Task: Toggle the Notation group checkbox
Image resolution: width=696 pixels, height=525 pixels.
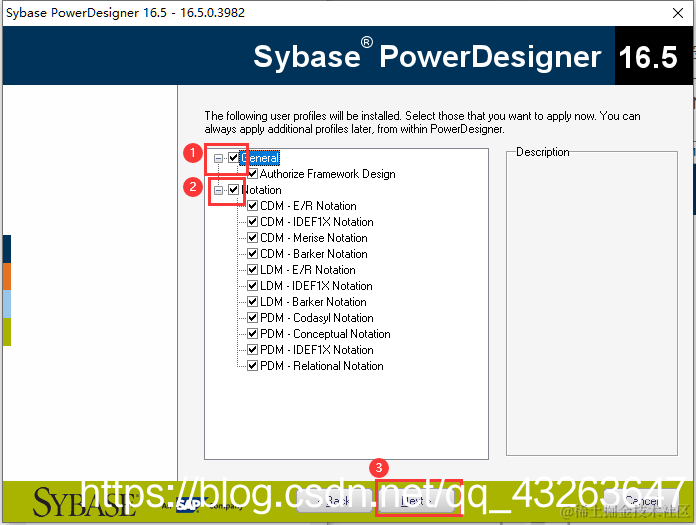Action: pos(233,190)
